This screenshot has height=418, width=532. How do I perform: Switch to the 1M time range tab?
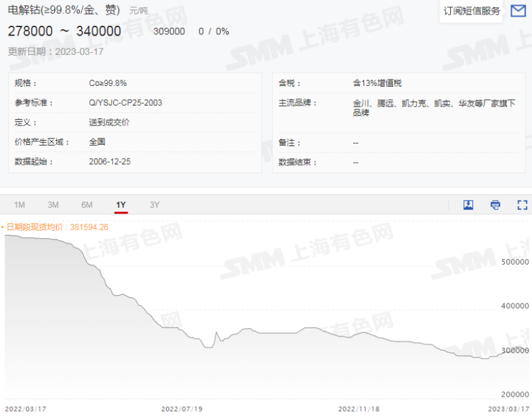click(x=20, y=205)
